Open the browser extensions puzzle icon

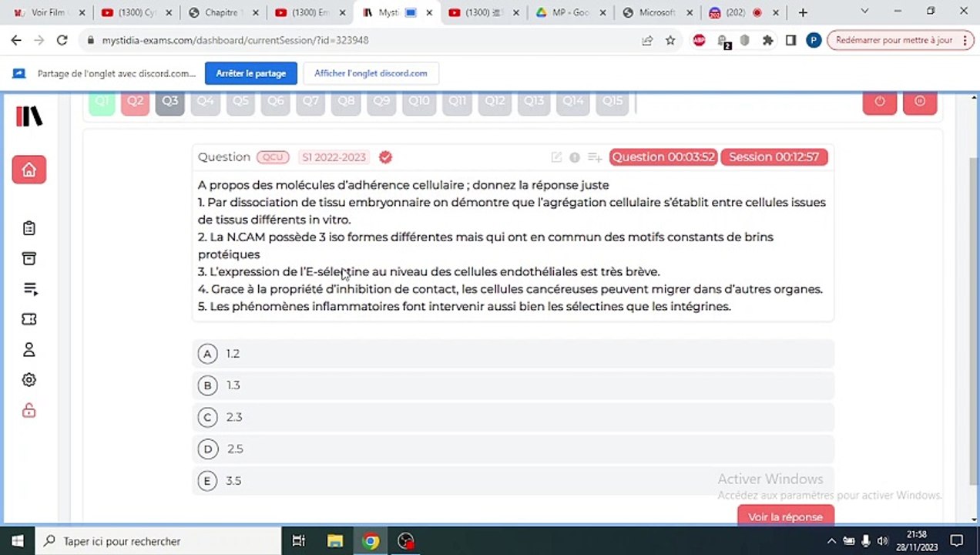click(767, 40)
